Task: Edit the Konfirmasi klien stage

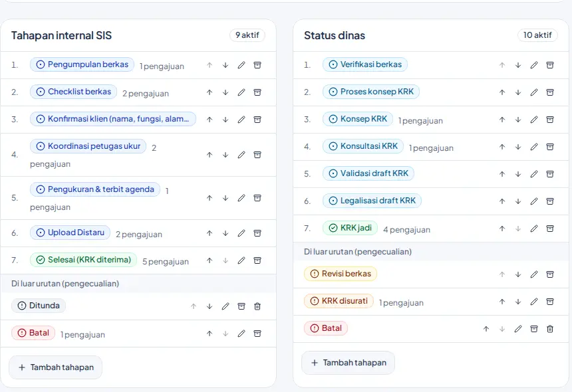Action: point(241,120)
